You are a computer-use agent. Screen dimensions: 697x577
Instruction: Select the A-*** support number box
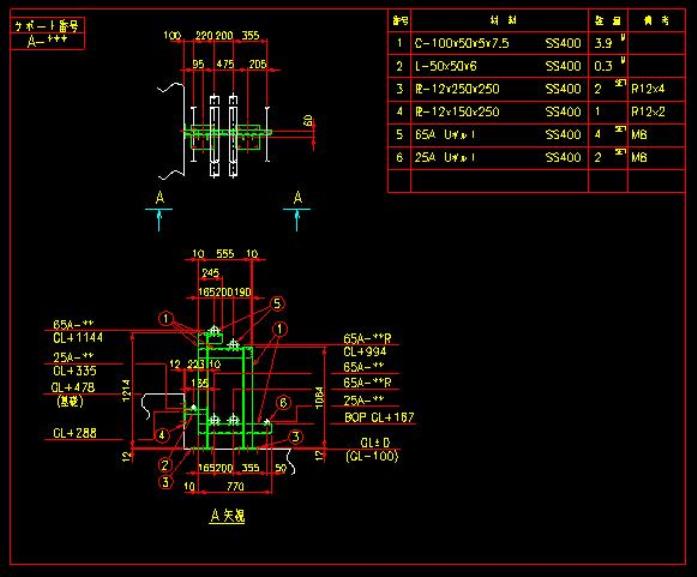pyautogui.click(x=47, y=41)
